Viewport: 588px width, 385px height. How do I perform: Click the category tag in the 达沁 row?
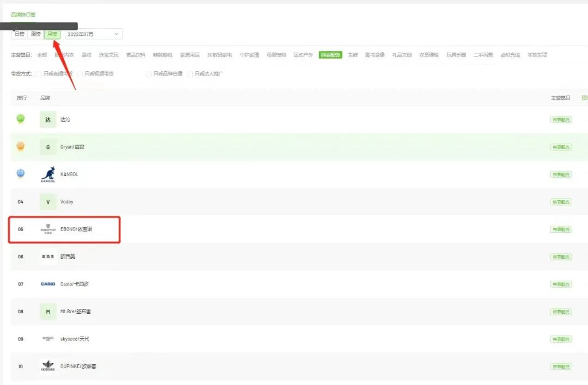point(561,120)
